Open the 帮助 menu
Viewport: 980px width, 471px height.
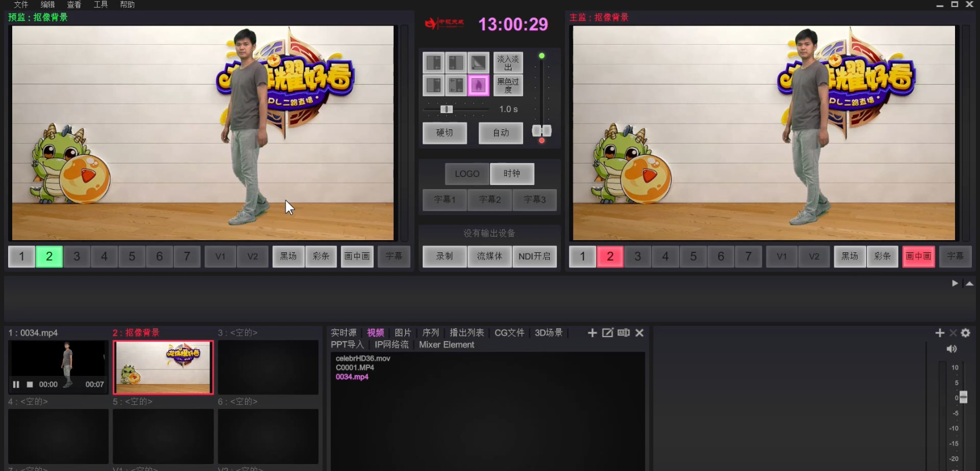click(x=127, y=5)
